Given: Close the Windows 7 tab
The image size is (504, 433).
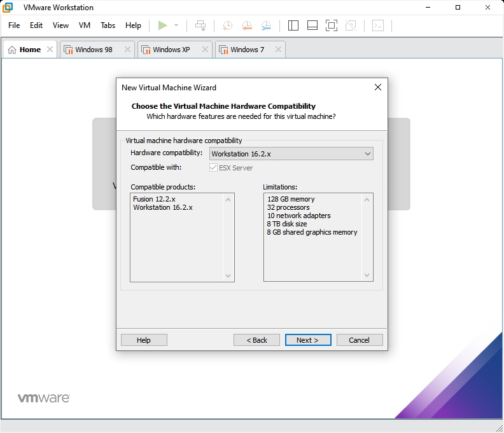Looking at the screenshot, I should pyautogui.click(x=278, y=50).
